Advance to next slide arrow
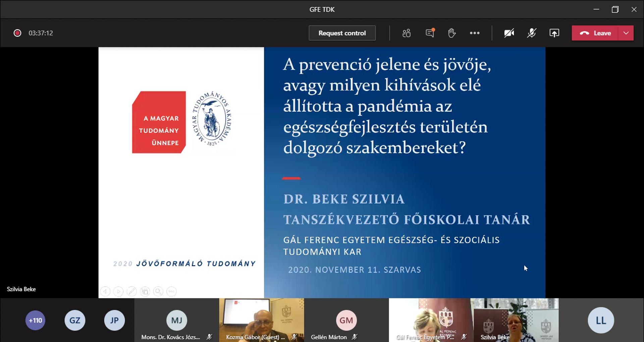This screenshot has height=342, width=644. coord(118,291)
